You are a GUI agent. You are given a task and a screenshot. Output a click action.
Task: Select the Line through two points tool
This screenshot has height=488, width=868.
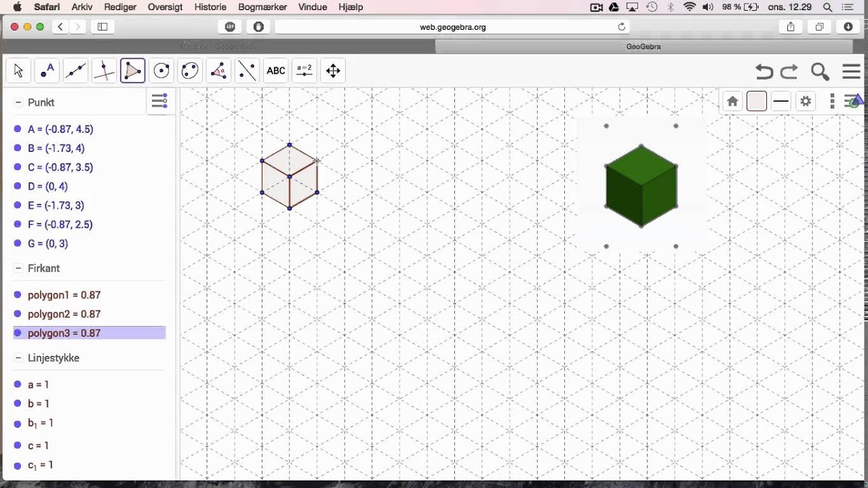[x=75, y=70]
